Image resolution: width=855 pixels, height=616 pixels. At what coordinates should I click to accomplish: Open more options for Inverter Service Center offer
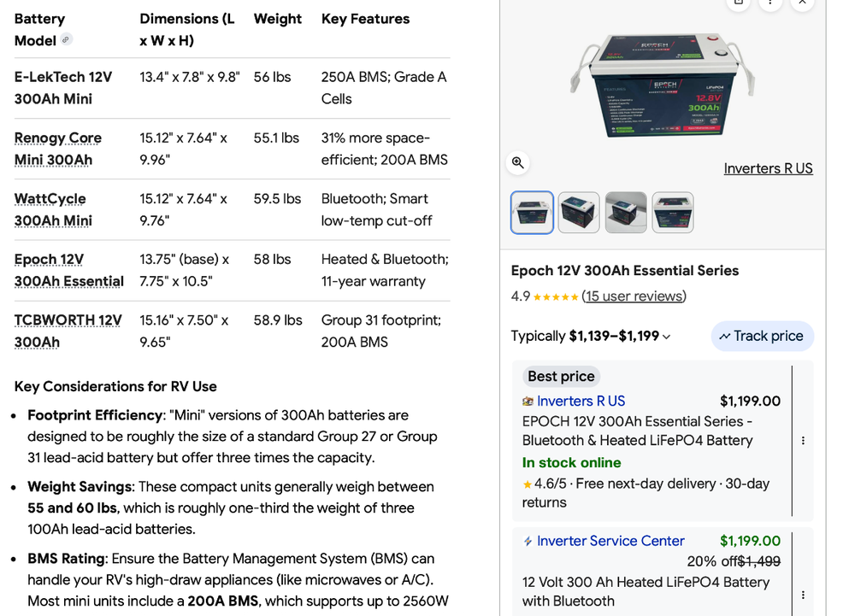pyautogui.click(x=802, y=595)
